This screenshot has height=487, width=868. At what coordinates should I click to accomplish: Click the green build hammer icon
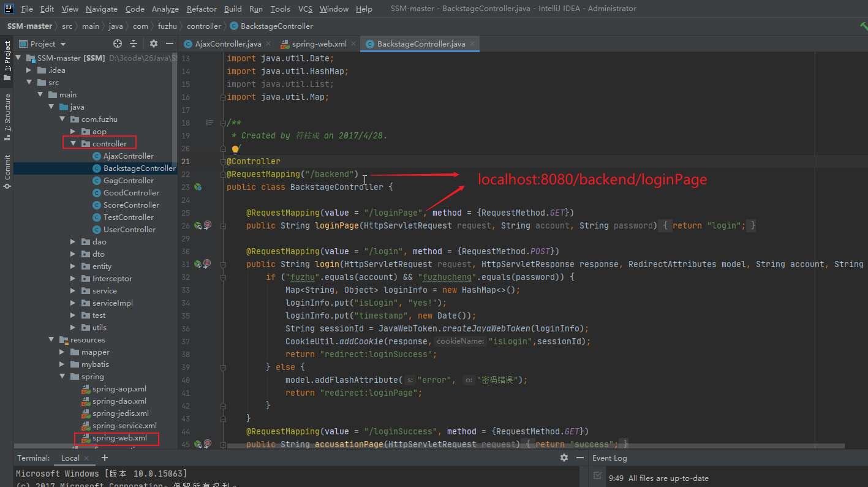click(864, 26)
